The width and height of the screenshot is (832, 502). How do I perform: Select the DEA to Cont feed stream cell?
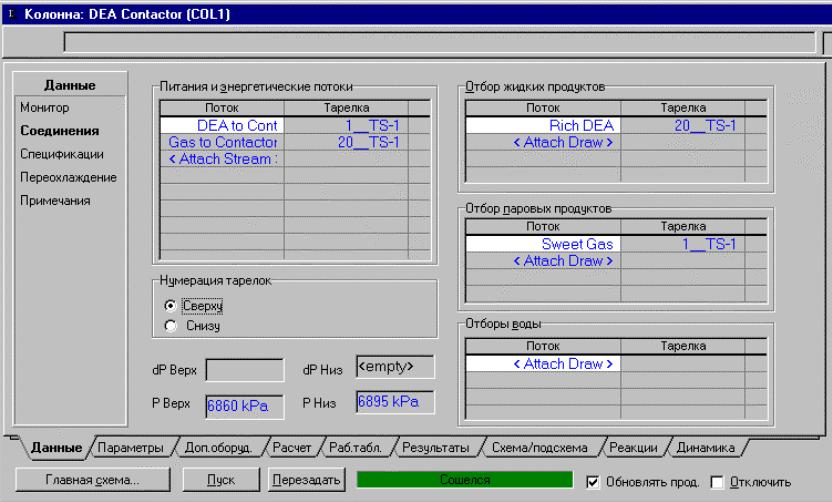pos(222,126)
